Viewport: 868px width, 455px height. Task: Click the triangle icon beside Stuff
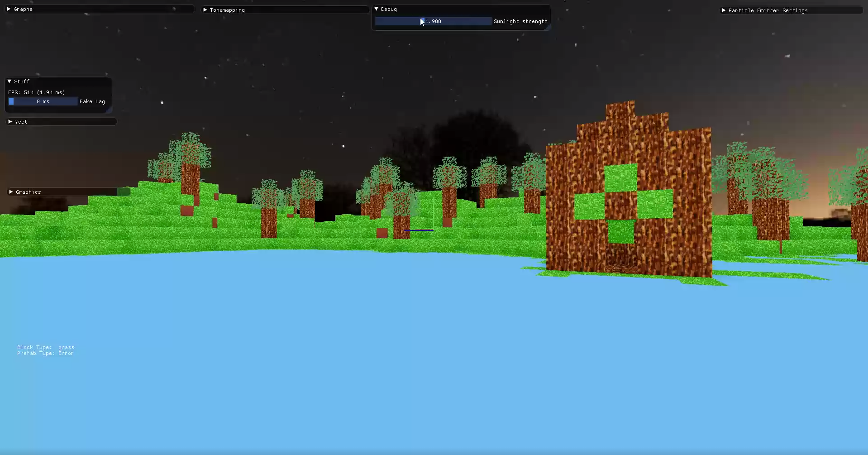(x=9, y=81)
